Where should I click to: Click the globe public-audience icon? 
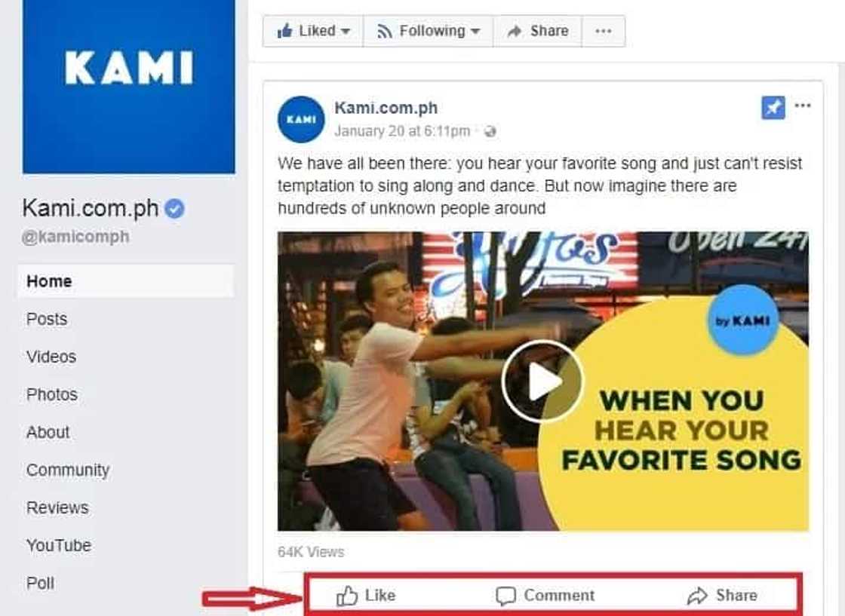[490, 131]
